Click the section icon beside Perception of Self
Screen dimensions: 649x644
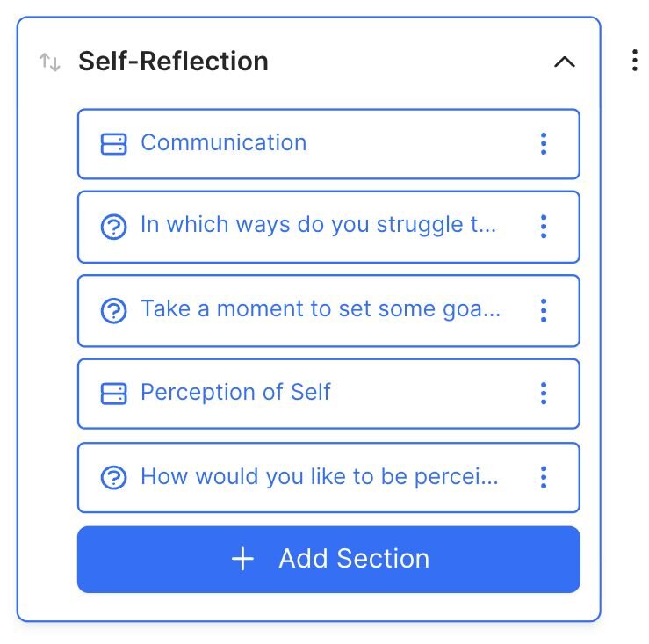(113, 394)
